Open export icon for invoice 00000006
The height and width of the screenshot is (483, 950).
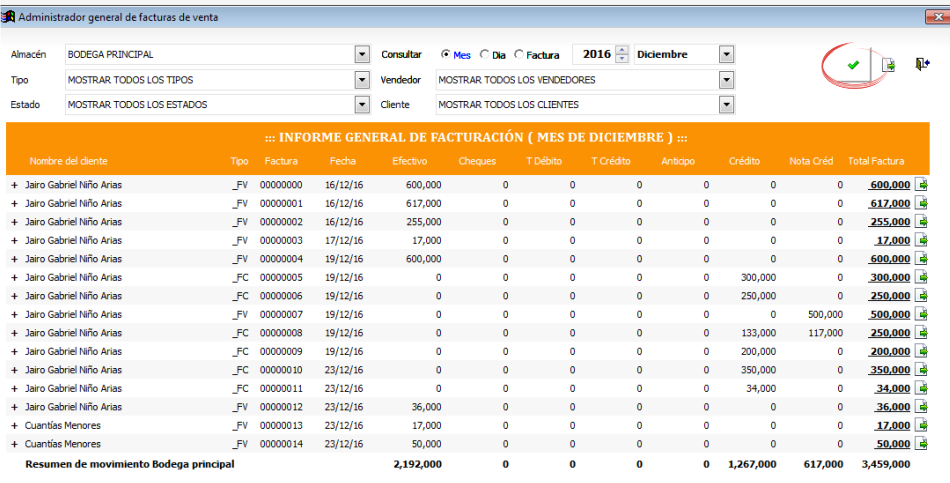[922, 296]
